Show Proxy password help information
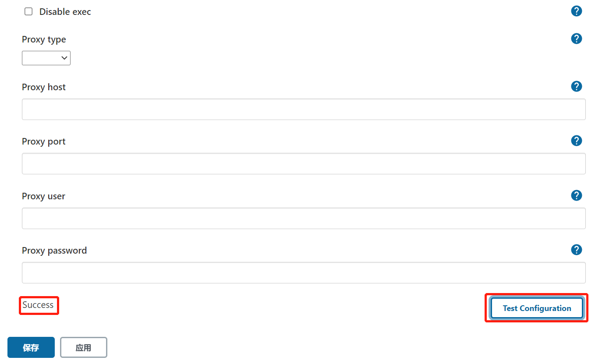This screenshot has width=595, height=364. pos(577,250)
